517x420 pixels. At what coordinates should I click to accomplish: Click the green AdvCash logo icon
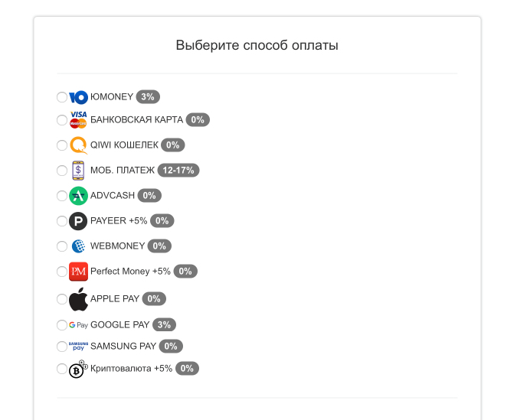[78, 196]
